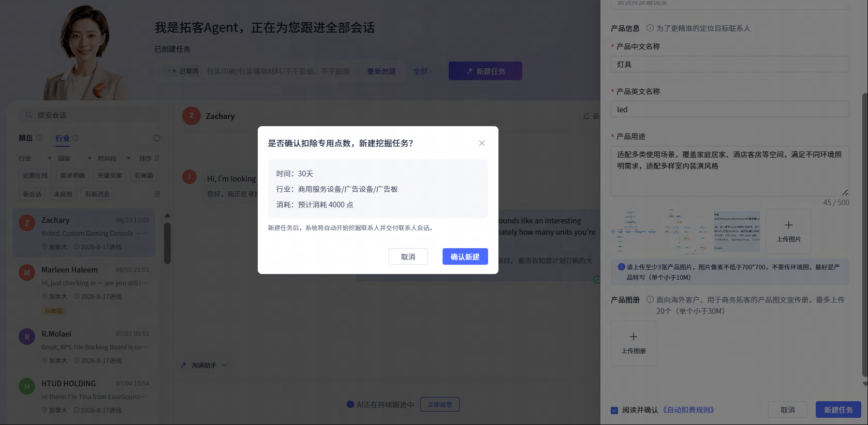Click 取消 button in the dialog
The image size is (868, 425).
coord(408,256)
